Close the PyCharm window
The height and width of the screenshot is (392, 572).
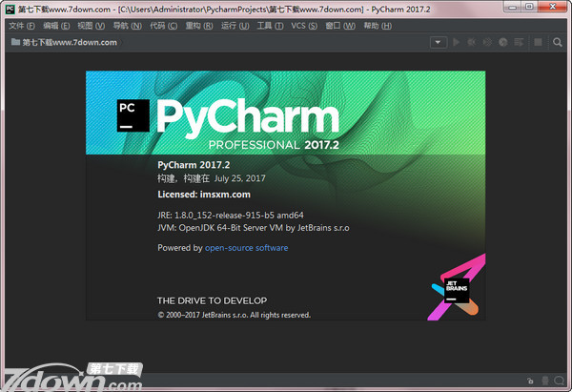tap(553, 7)
